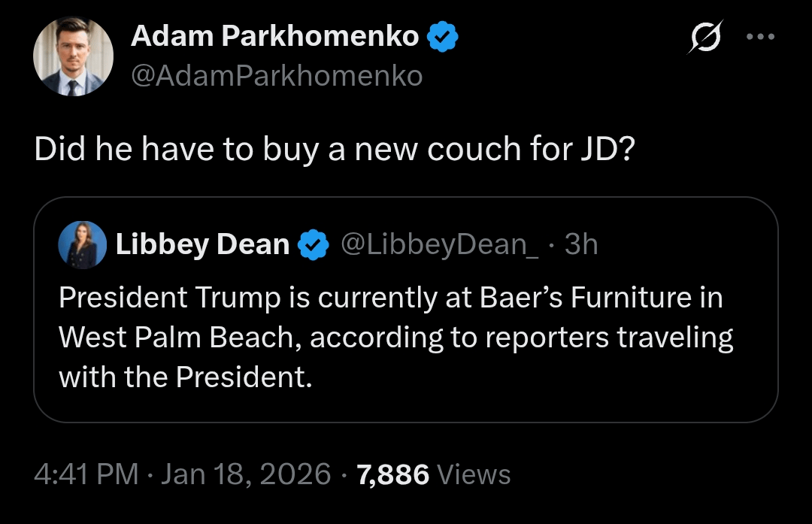Click the 3h timestamp on the quoted post
This screenshot has width=812, height=524.
pos(580,244)
